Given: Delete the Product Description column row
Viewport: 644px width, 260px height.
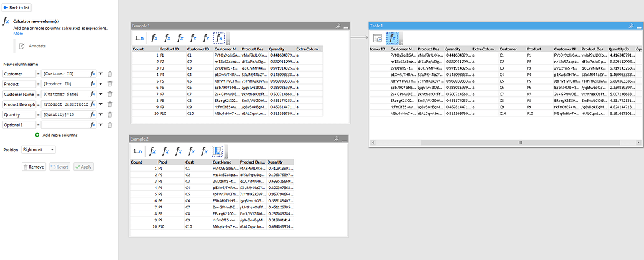Looking at the screenshot, I should (x=110, y=104).
